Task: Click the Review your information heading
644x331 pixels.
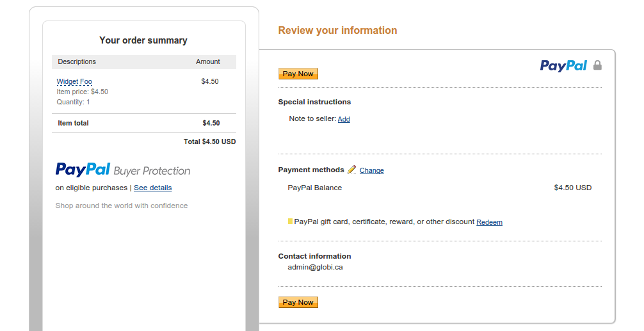Action: 337,30
